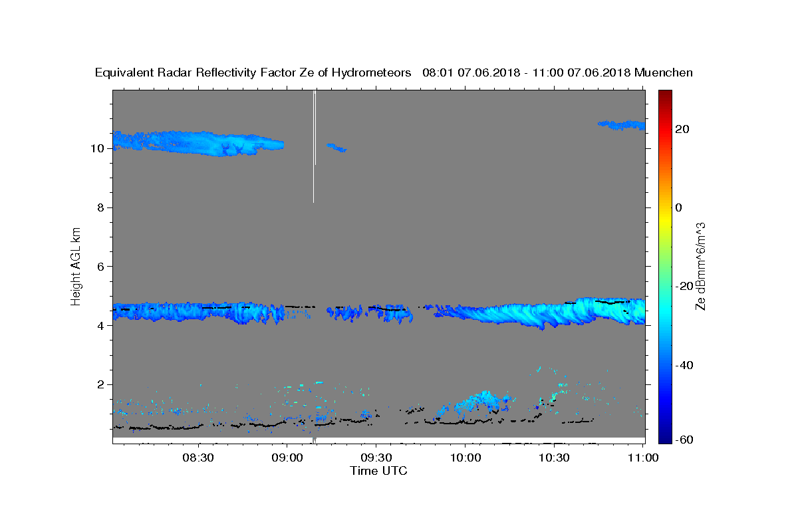Click the colorbar value label -40
Viewport: 798px width, 532px height.
[684, 365]
